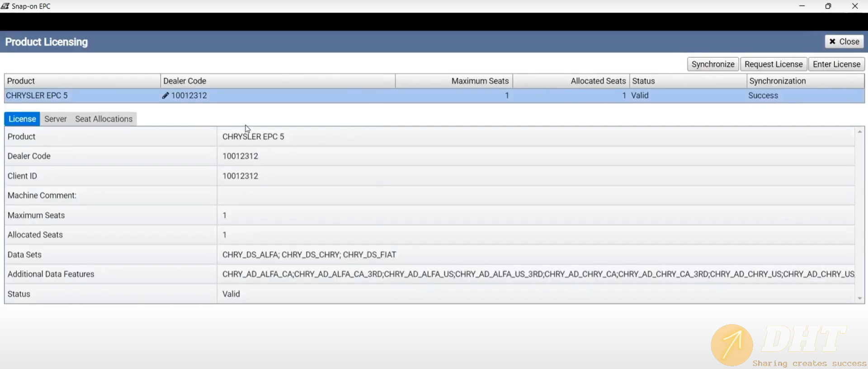Click the detail scrollbar up arrow
The height and width of the screenshot is (369, 868).
coord(859,131)
